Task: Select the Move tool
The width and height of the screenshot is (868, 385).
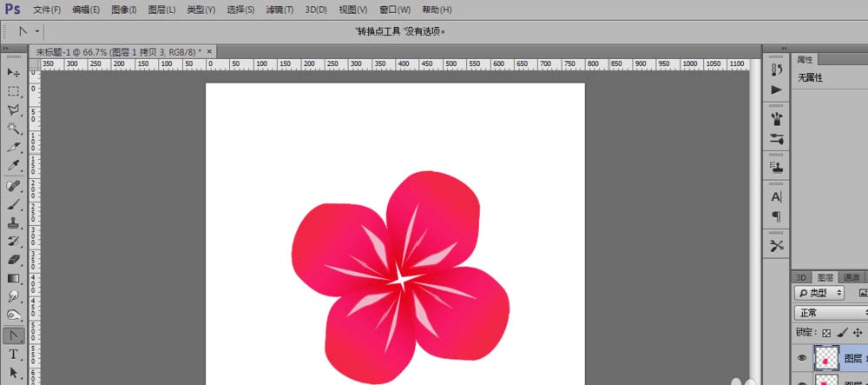Action: click(13, 73)
